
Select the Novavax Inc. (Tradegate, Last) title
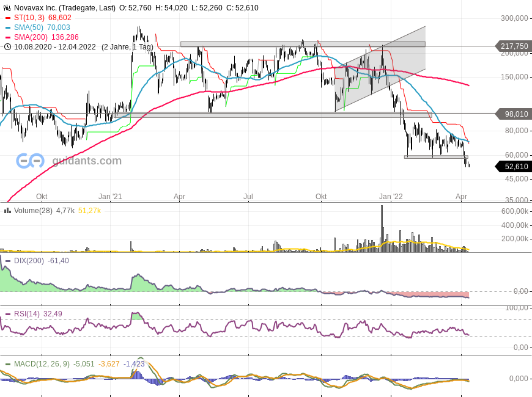tap(64, 8)
